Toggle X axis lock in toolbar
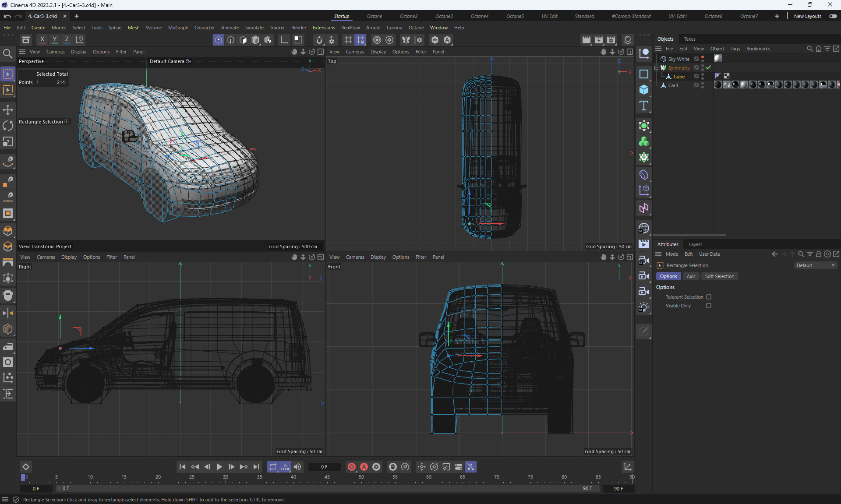Screen dimensions: 841x504 point(42,40)
